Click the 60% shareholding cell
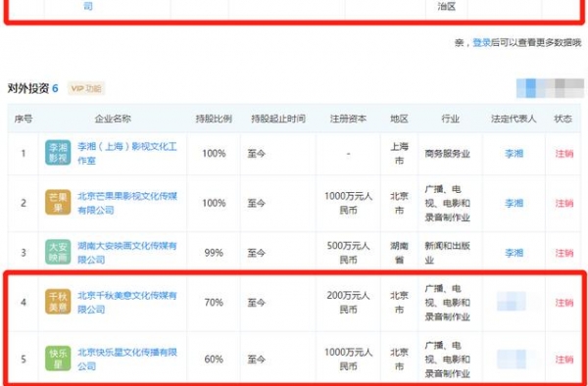The image size is (588, 386). click(214, 360)
